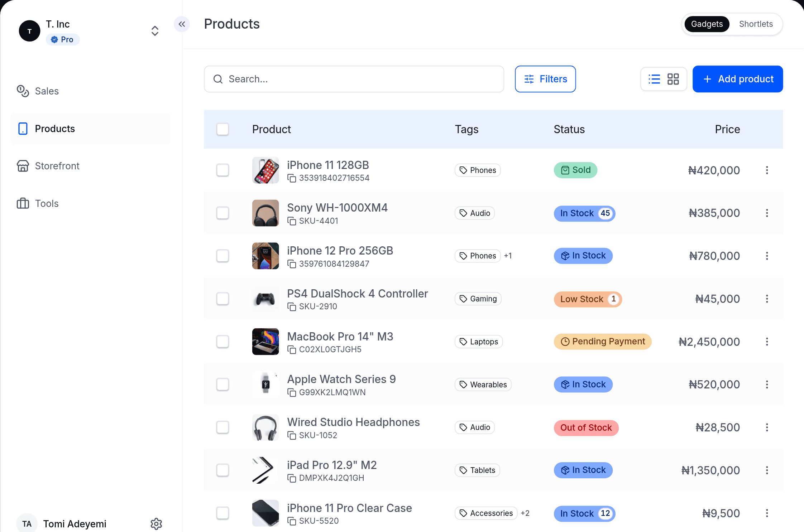The height and width of the screenshot is (532, 804).
Task: Switch to the Shortlets tab
Action: pyautogui.click(x=756, y=24)
